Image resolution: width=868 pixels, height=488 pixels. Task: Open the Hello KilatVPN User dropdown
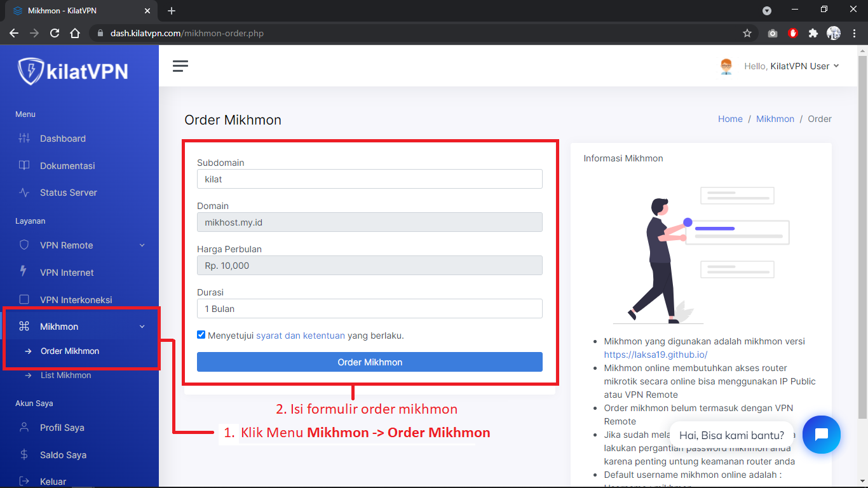[x=788, y=65]
